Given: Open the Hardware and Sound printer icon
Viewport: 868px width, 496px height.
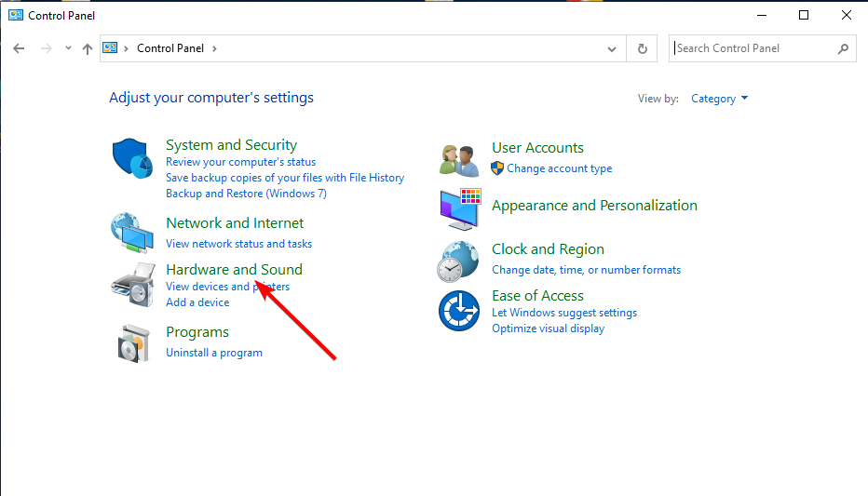Looking at the screenshot, I should coord(133,285).
